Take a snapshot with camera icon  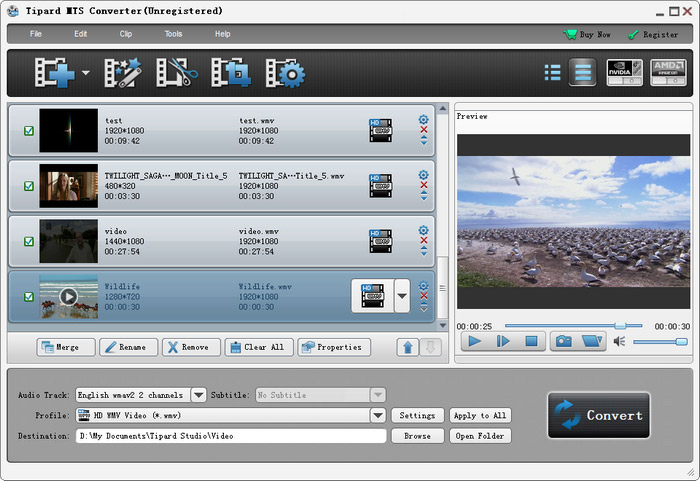tap(563, 342)
